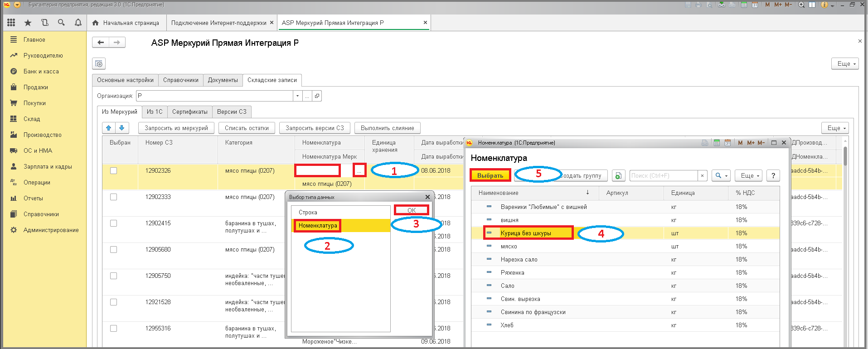Tick the checkbox for row 12955316
Image resolution: width=868 pixels, height=349 pixels.
coord(113,328)
